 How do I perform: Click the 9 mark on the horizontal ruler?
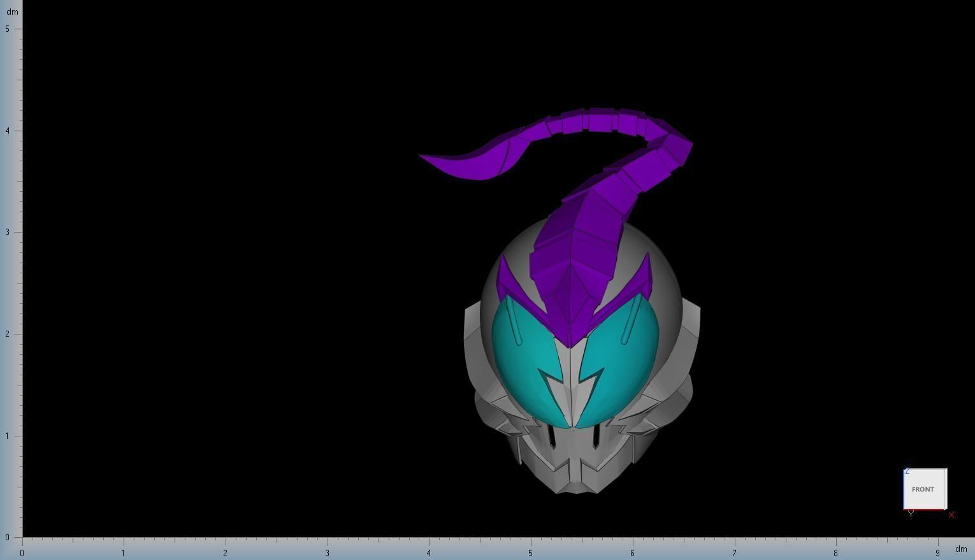pos(937,553)
